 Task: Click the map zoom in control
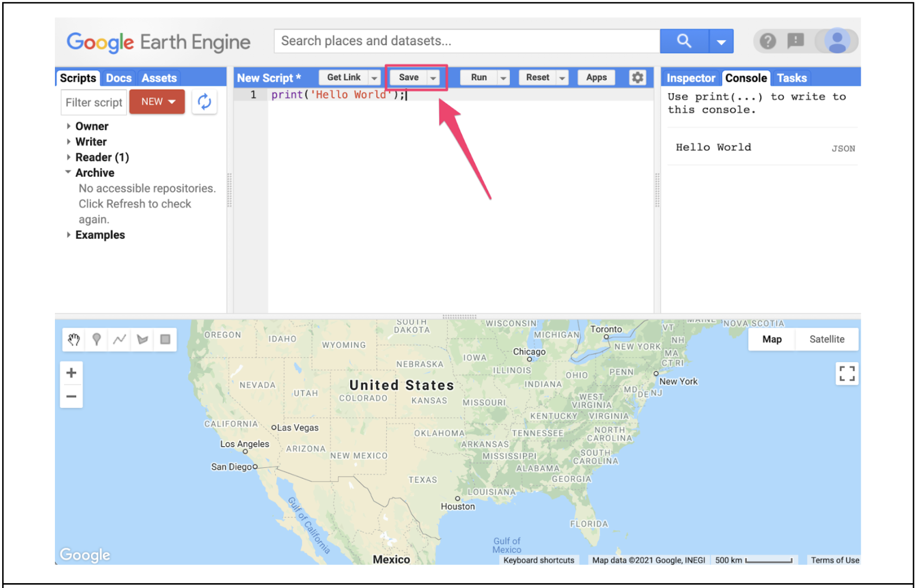point(71,372)
